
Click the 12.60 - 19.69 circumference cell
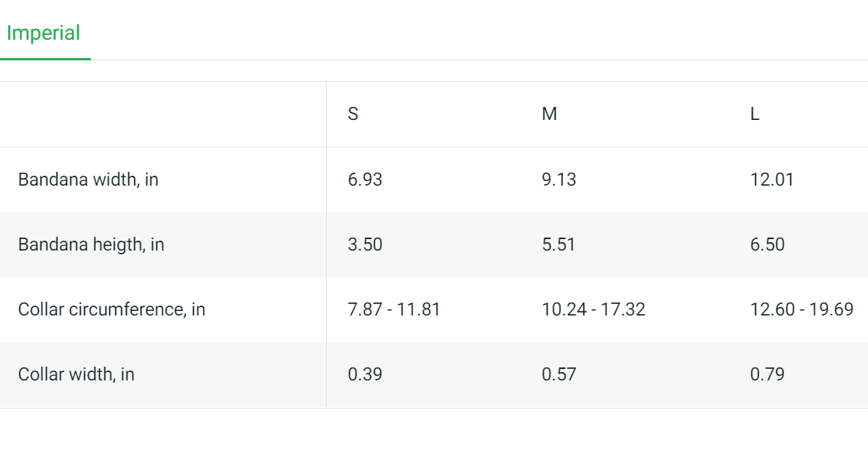coord(802,310)
